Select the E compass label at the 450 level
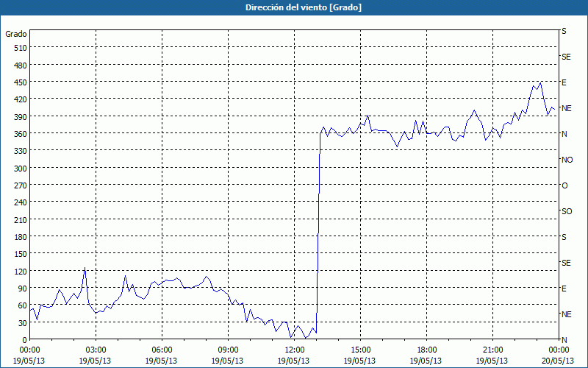This screenshot has width=588, height=368. coord(564,82)
